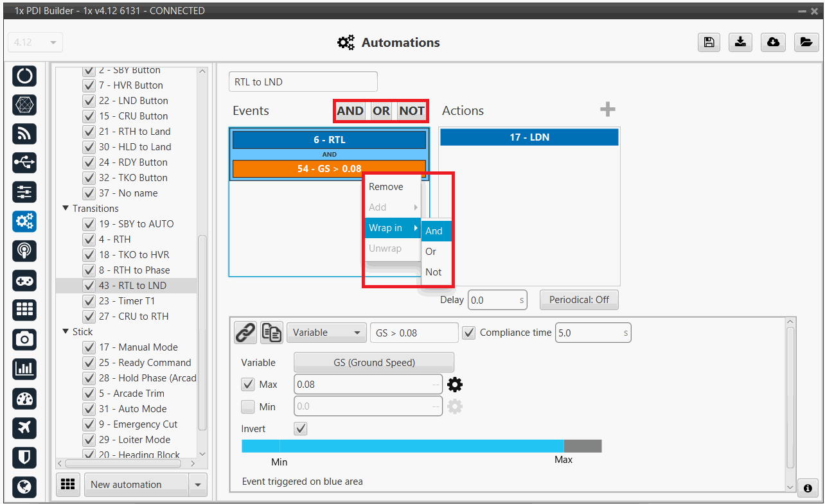Click the GS (Ground Speed) variable button

pyautogui.click(x=374, y=363)
